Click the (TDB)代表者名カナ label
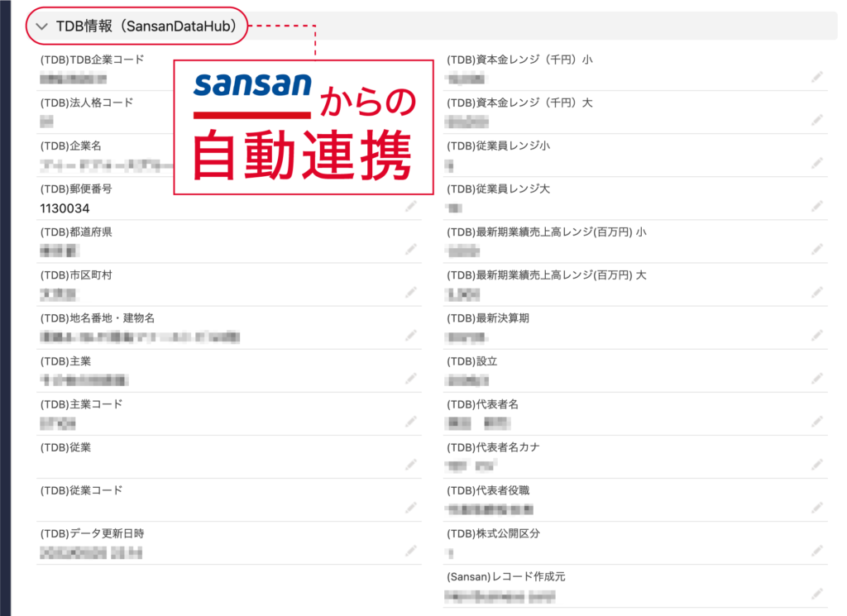This screenshot has height=616, width=847. pos(493,447)
